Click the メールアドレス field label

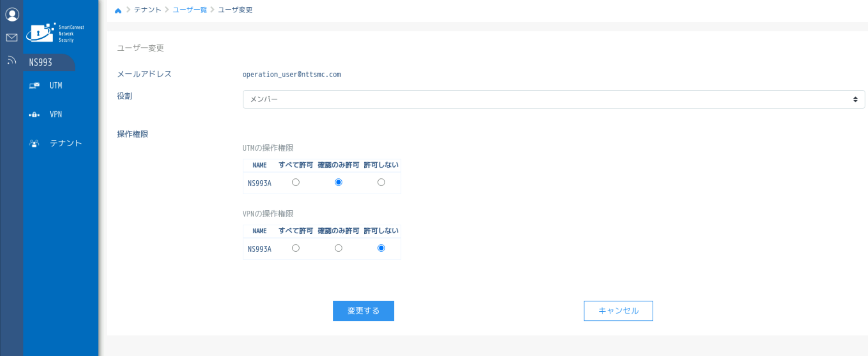coord(144,74)
